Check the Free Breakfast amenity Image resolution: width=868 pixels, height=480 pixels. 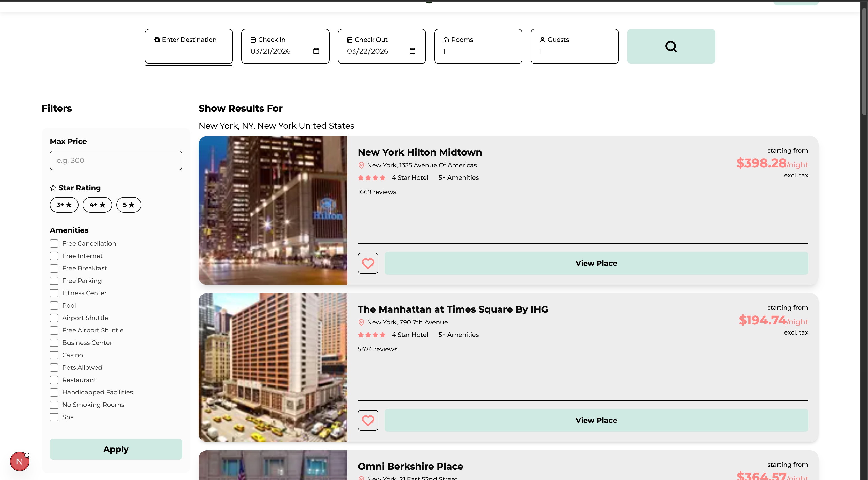click(x=54, y=268)
